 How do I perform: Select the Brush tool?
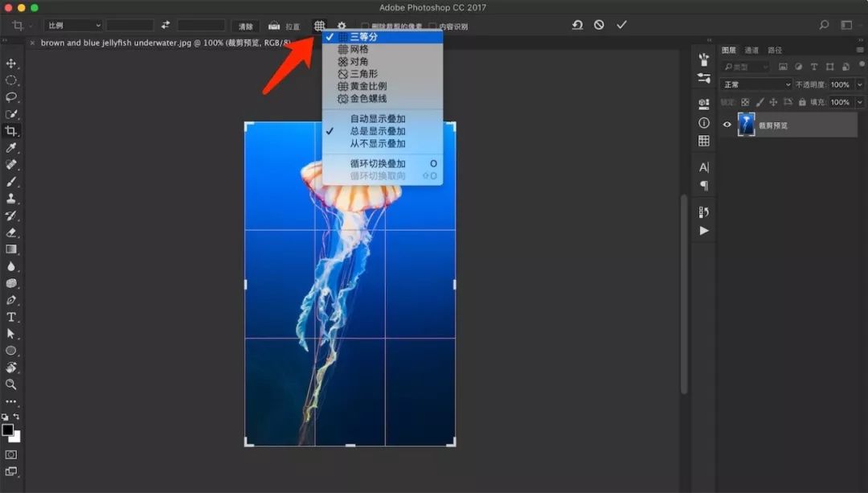[11, 181]
